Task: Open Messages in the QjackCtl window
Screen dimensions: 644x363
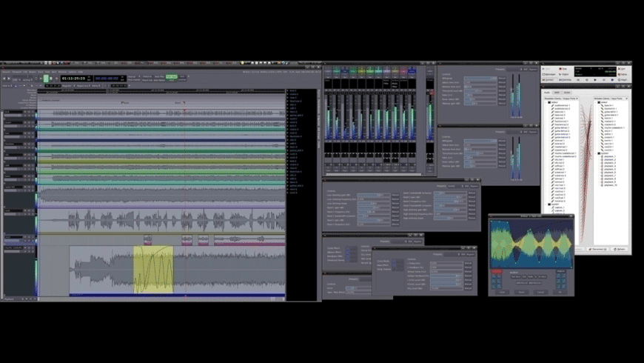Action: coord(549,74)
